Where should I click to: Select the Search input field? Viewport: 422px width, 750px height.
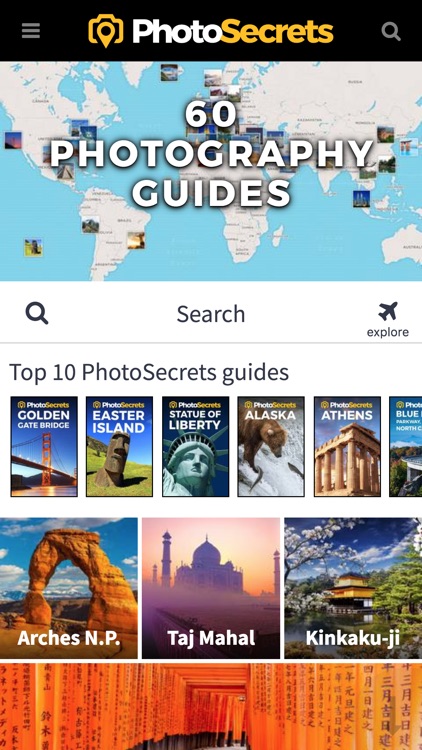coord(211,314)
